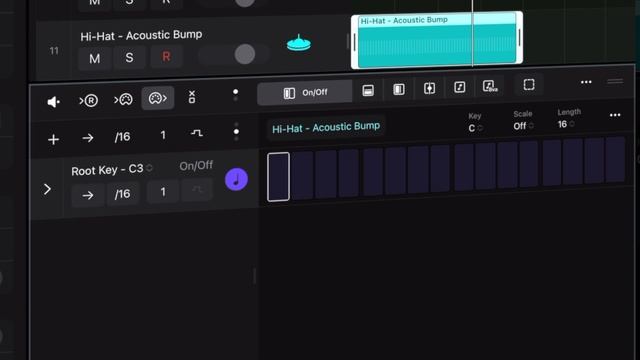The width and height of the screenshot is (640, 360).
Task: Click the Root Key row direction arrow
Action: [x=88, y=196]
